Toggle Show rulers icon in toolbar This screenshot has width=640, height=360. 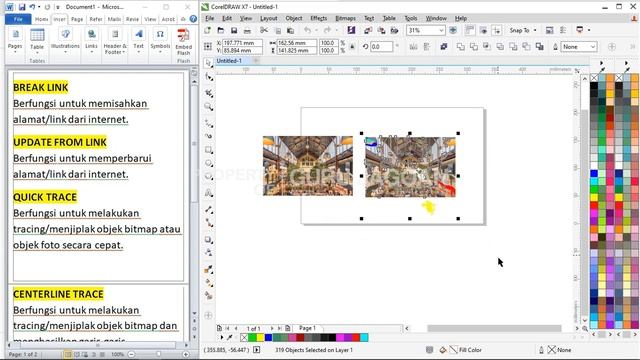point(470,31)
